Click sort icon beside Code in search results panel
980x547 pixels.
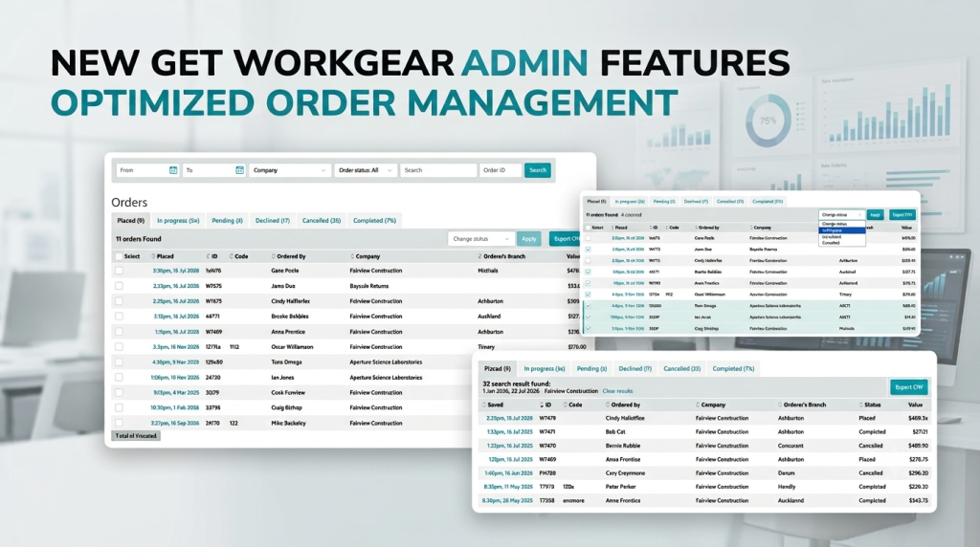[565, 405]
